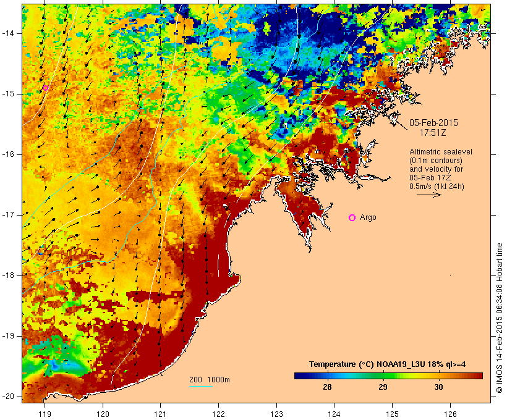
Task: Click the Temperature NOAA19_L3U colorbar title
Action: tap(388, 364)
